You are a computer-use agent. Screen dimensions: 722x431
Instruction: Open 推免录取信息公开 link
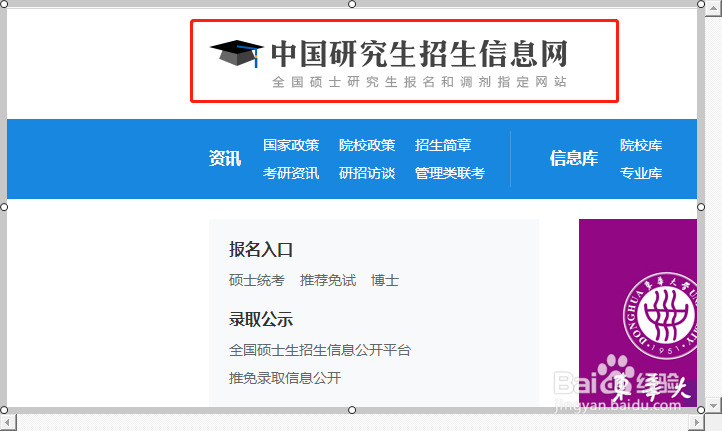click(285, 378)
